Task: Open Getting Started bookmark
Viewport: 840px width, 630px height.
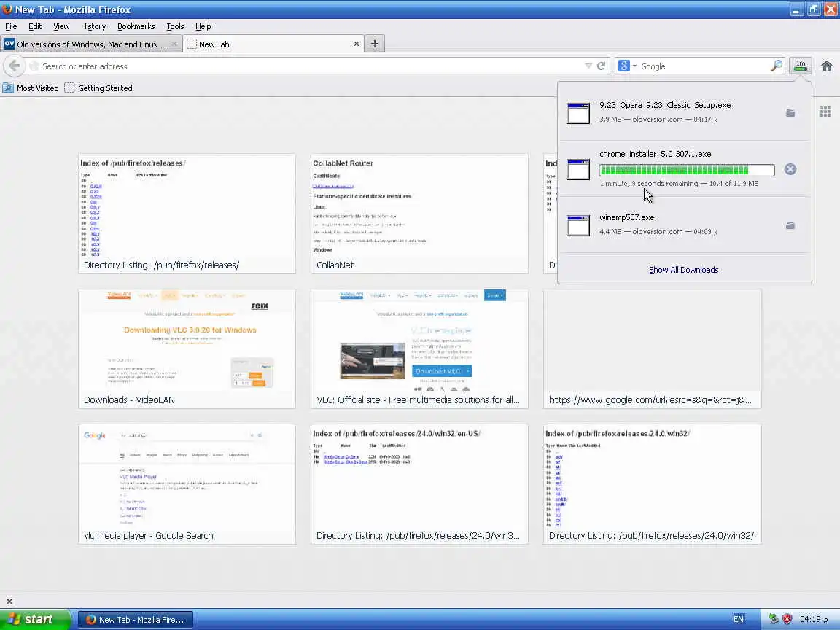Action: [98, 88]
